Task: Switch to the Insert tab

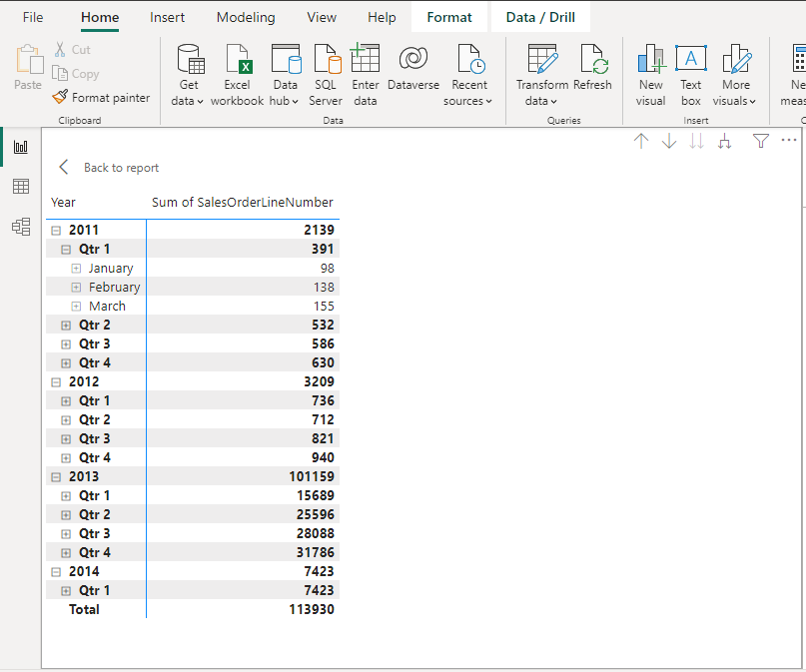Action: [x=167, y=17]
